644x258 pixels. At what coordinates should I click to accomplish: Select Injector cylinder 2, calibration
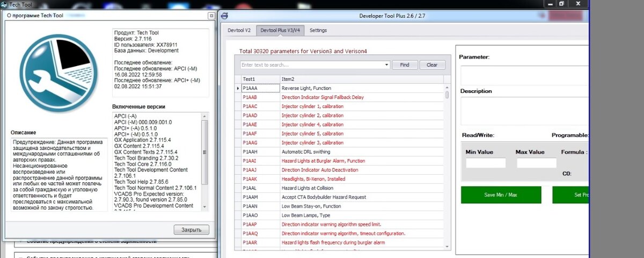[x=312, y=116]
